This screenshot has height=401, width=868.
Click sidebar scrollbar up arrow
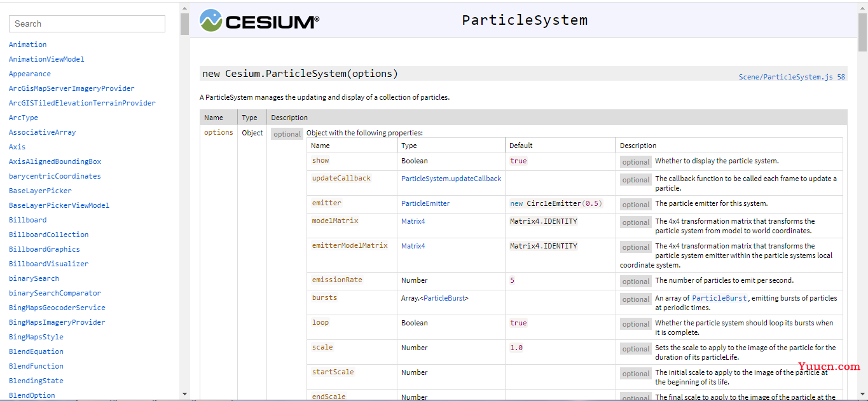point(184,8)
